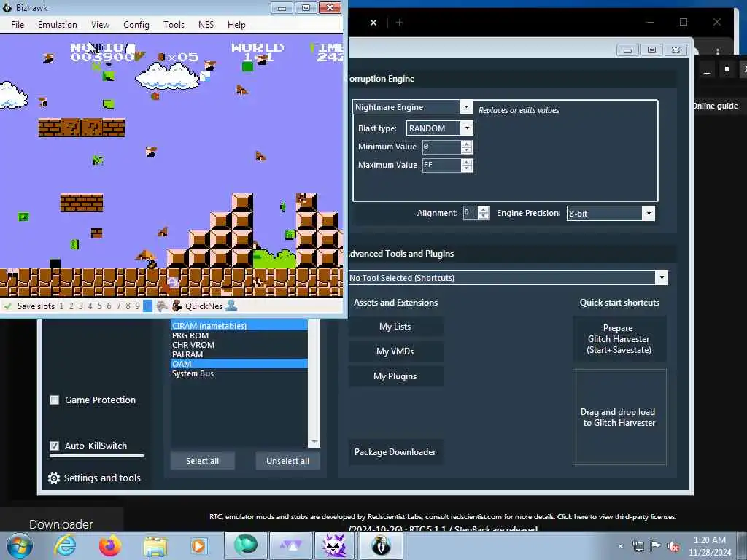Click the highlighted blue save slot 0
Image resolution: width=747 pixels, height=560 pixels.
point(147,306)
